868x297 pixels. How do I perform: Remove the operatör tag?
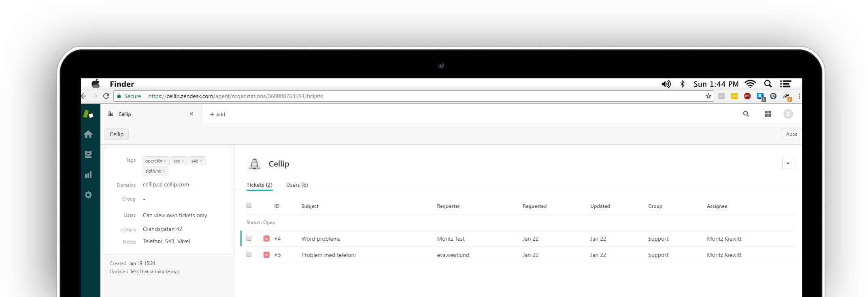(165, 161)
